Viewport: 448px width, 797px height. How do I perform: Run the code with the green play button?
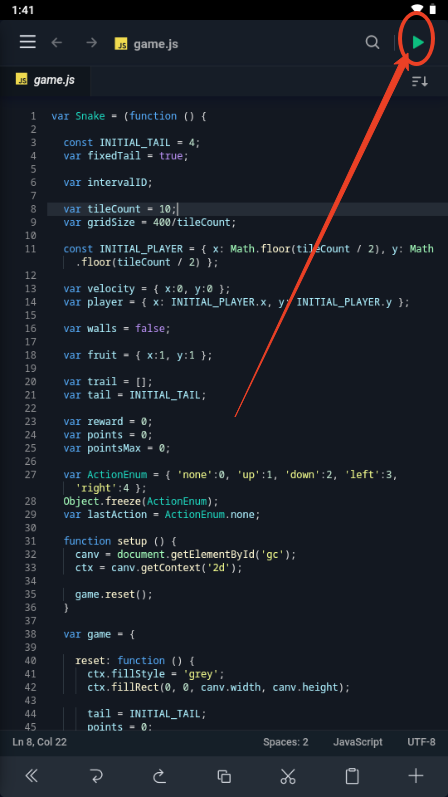(418, 43)
